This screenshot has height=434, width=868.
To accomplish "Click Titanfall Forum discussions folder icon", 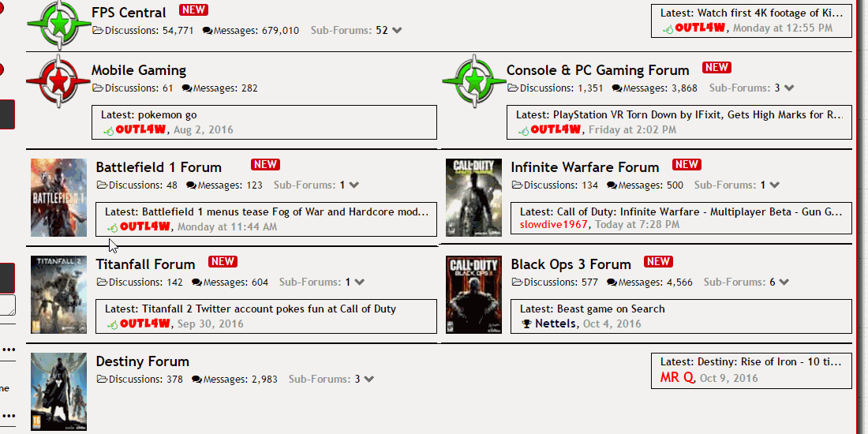I will pyautogui.click(x=102, y=282).
